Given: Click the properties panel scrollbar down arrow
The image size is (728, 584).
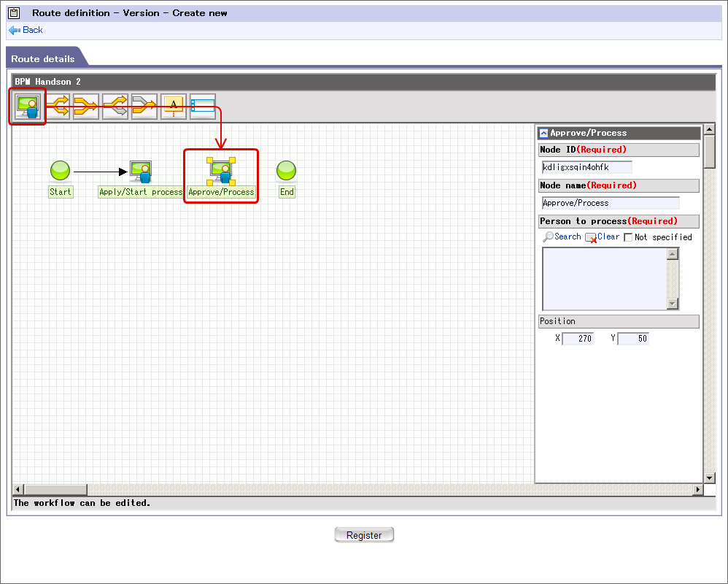Looking at the screenshot, I should (x=710, y=477).
